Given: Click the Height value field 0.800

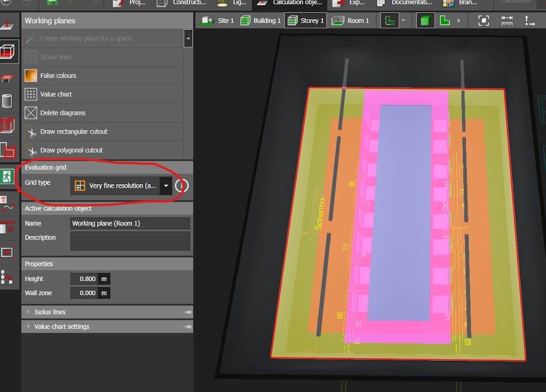Looking at the screenshot, I should 84,279.
